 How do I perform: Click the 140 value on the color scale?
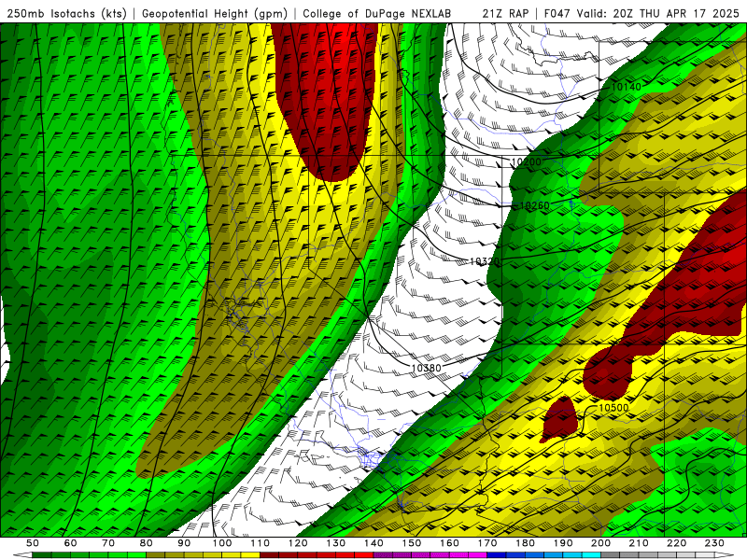[373, 543]
